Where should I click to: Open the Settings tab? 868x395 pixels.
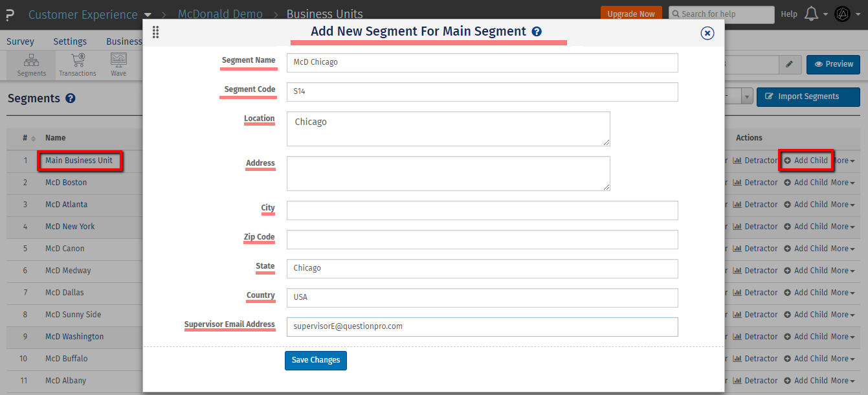pyautogui.click(x=69, y=41)
